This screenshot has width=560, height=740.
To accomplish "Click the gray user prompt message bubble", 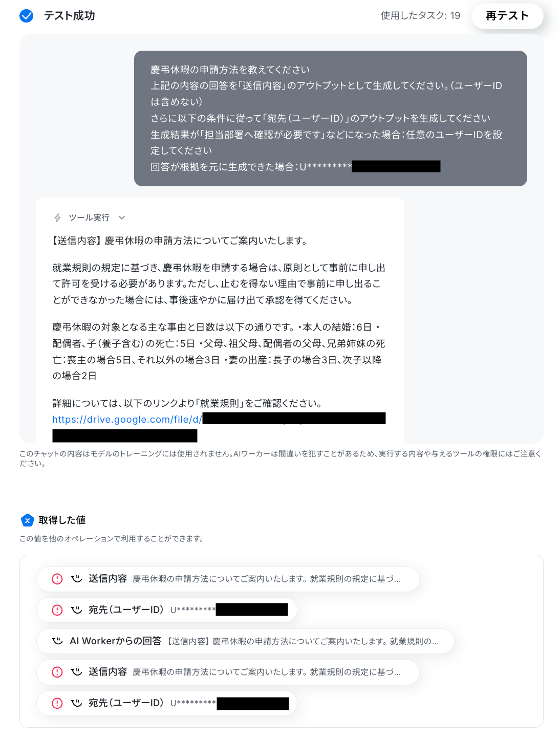I will [331, 118].
